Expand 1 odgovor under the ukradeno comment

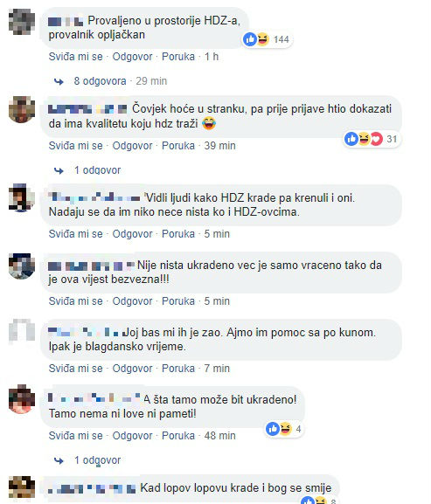click(x=97, y=460)
